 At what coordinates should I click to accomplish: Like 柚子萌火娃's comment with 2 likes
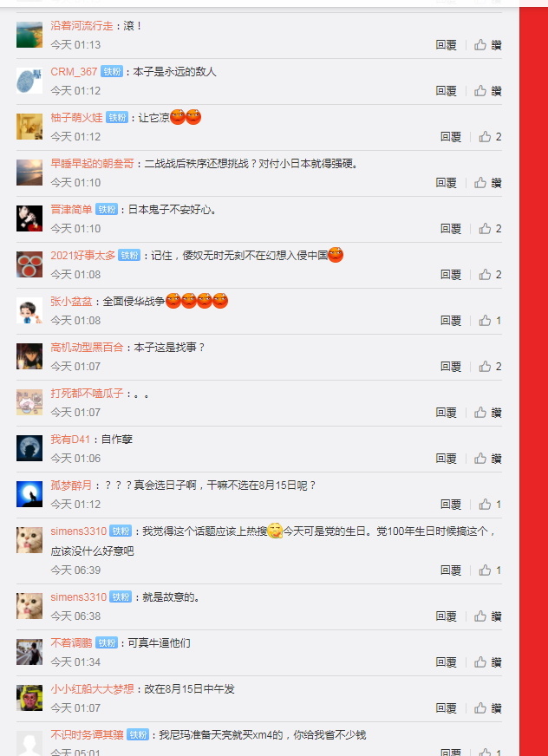coord(490,136)
